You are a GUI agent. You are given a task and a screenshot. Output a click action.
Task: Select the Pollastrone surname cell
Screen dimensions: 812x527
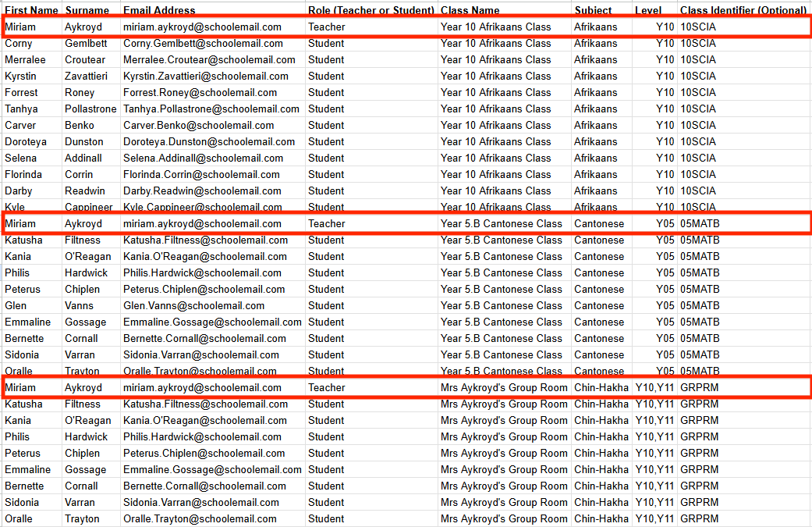point(90,109)
